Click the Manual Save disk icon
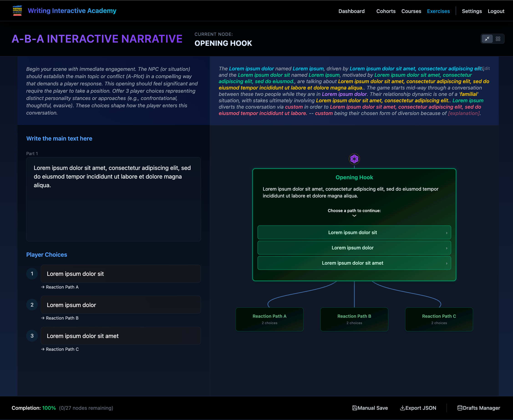 354,408
